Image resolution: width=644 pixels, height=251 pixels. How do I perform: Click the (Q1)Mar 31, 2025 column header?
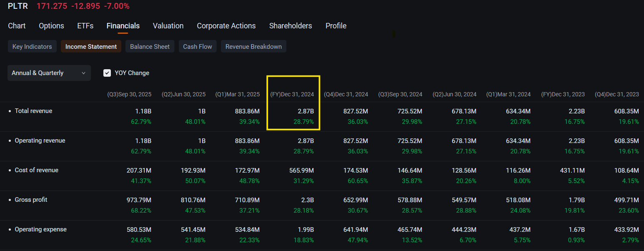point(237,95)
